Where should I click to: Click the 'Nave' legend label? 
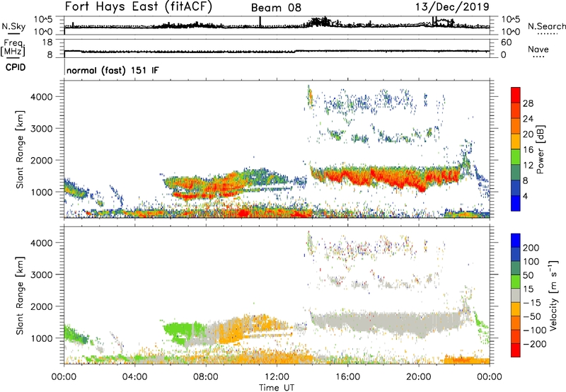pyautogui.click(x=538, y=50)
